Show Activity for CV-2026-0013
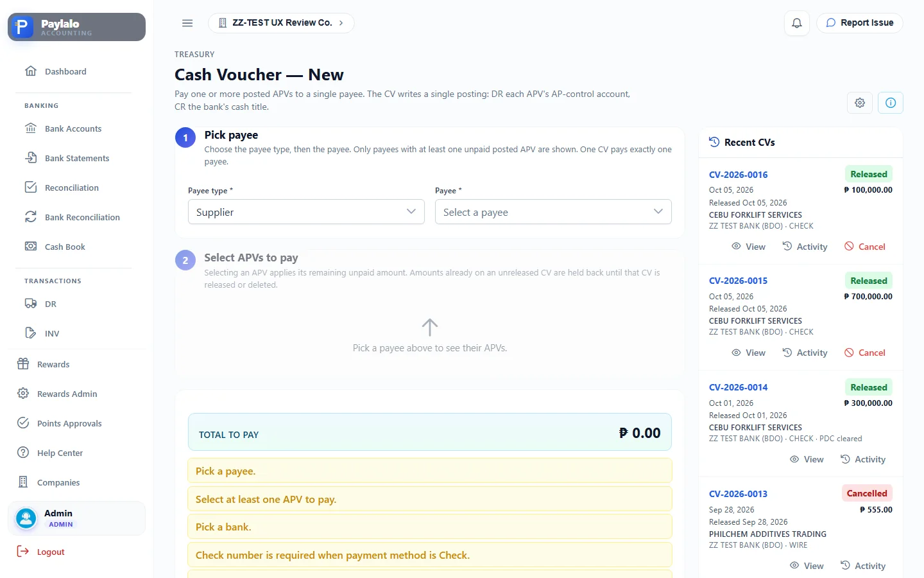This screenshot has width=924, height=578. pos(863,566)
